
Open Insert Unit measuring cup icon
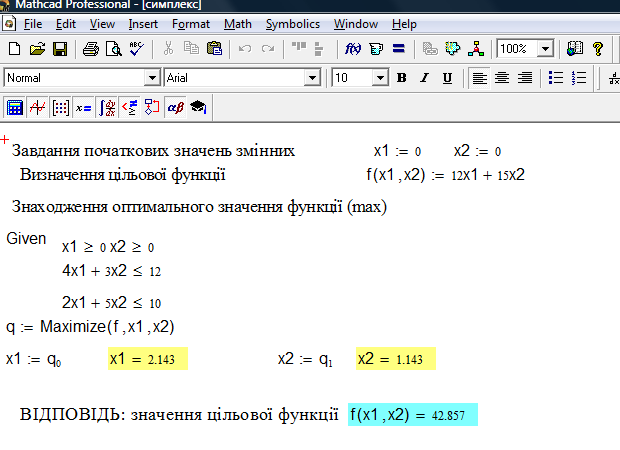pos(376,49)
